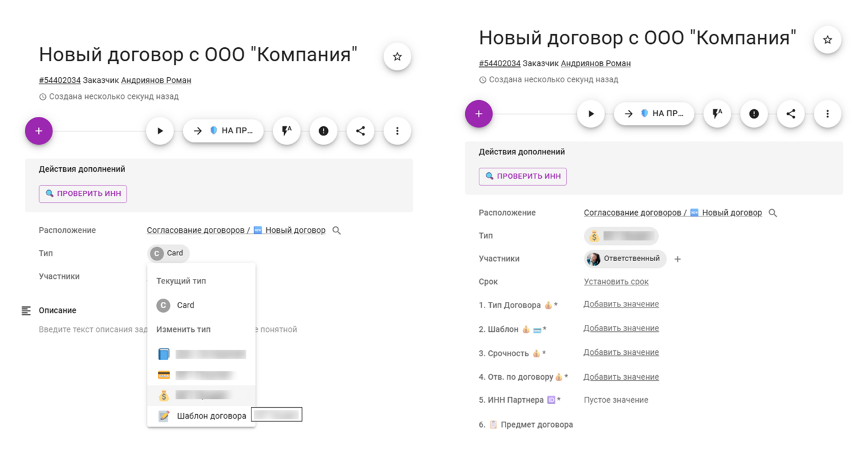This screenshot has width=868, height=455.
Task: Open the Card type dropdown showing Текущий тип
Action: coord(168,253)
